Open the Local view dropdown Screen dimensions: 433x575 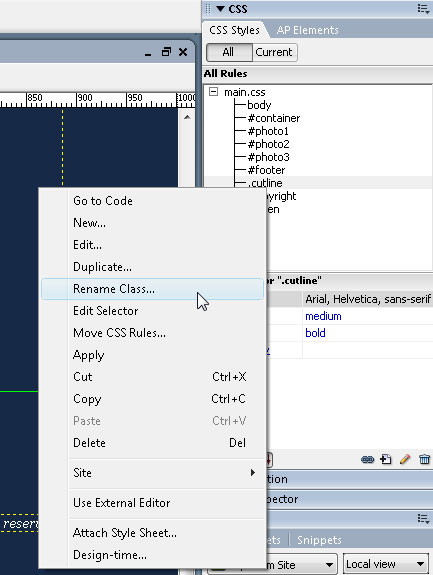click(386, 564)
